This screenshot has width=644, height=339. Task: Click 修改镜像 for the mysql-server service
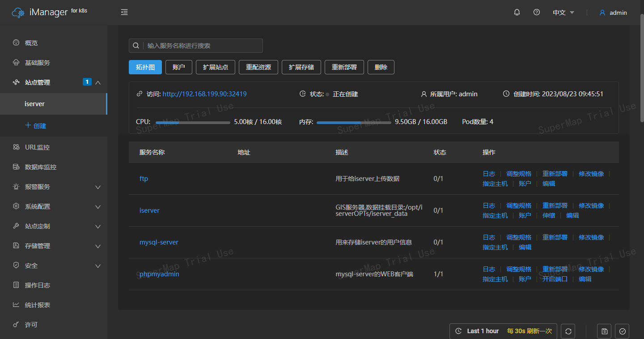[591, 237]
